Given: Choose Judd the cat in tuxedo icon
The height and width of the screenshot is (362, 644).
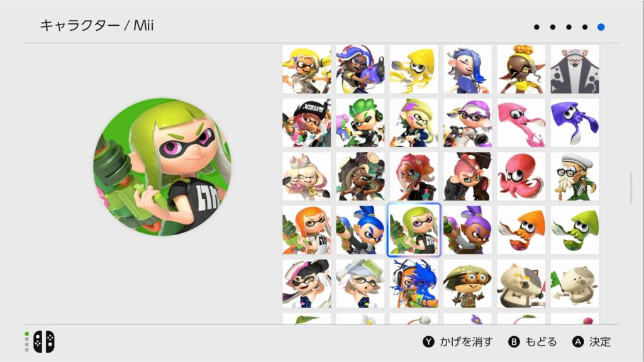Looking at the screenshot, I should (521, 283).
